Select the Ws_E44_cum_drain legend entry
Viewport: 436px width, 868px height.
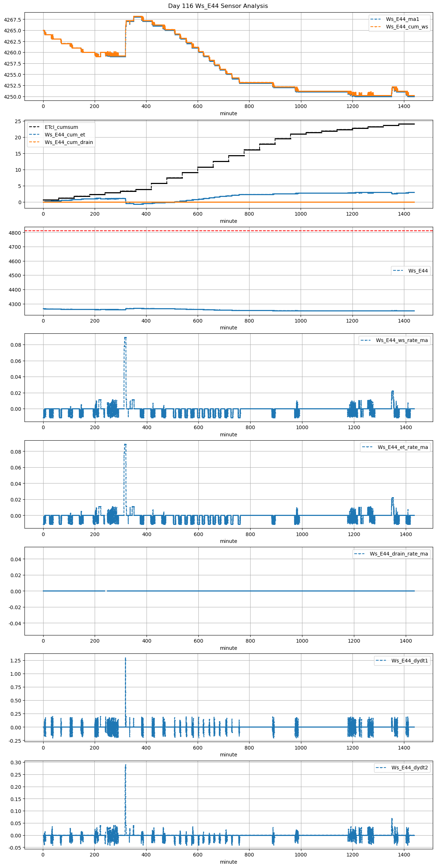point(69,142)
